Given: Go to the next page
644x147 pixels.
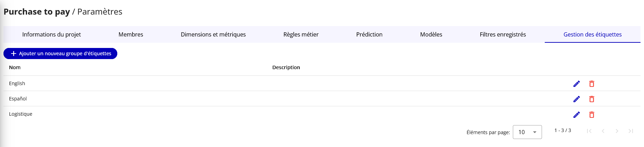Looking at the screenshot, I should tap(617, 131).
